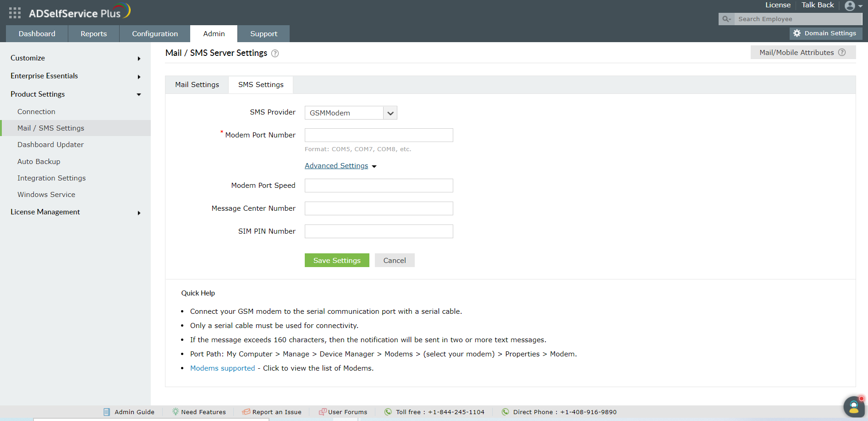Screen dimensions: 868x421
Task: Open the Configuration tab
Action: coord(155,34)
